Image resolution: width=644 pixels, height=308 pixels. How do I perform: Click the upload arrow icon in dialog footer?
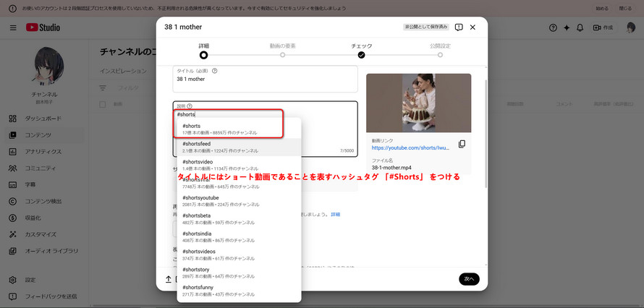(x=168, y=279)
